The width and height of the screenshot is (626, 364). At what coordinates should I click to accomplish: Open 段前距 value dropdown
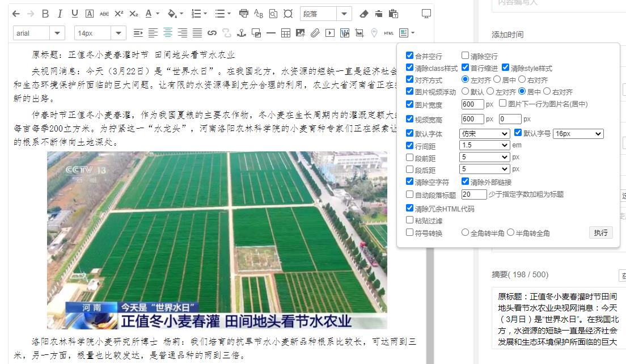pos(484,157)
